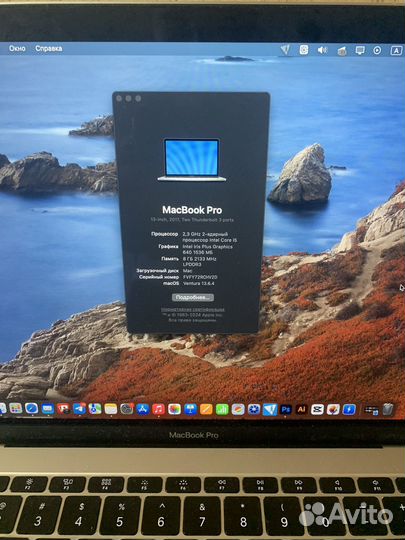The image size is (405, 540).
Task: Open the Mail app in the Dock
Action: pyautogui.click(x=48, y=409)
